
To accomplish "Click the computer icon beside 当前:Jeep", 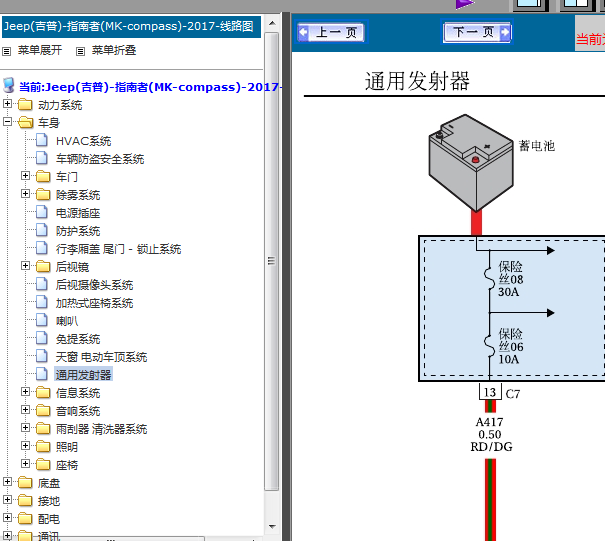I will 8,86.
